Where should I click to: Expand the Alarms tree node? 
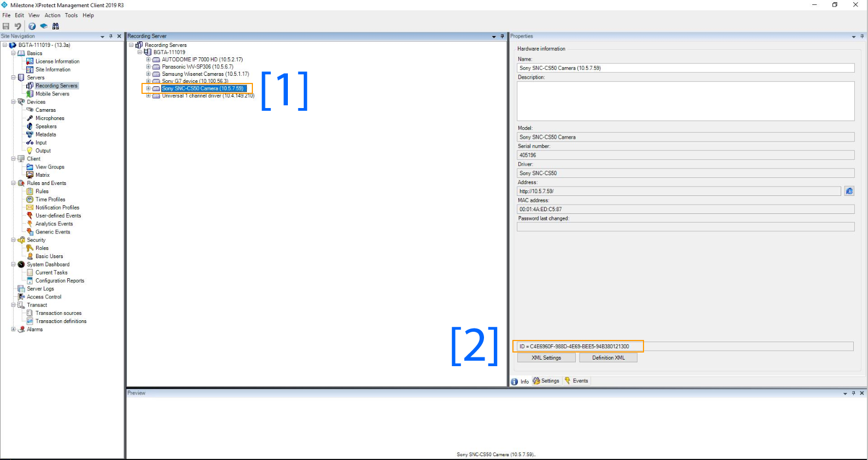tap(13, 329)
